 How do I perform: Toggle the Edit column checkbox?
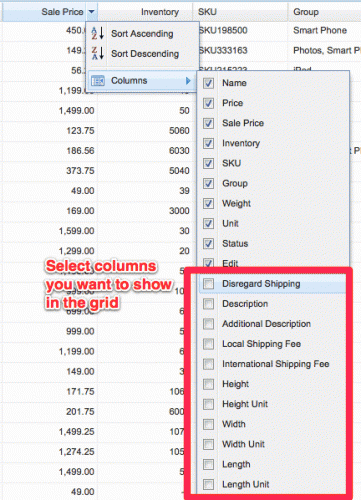click(x=209, y=263)
